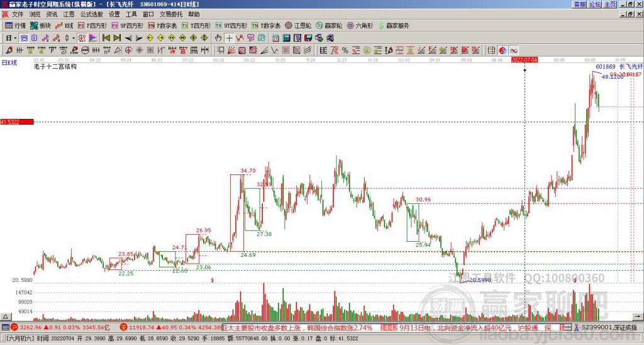Click the highlighted 2022-07-04 date marker
Viewport: 644px width, 345px height.
tap(525, 60)
